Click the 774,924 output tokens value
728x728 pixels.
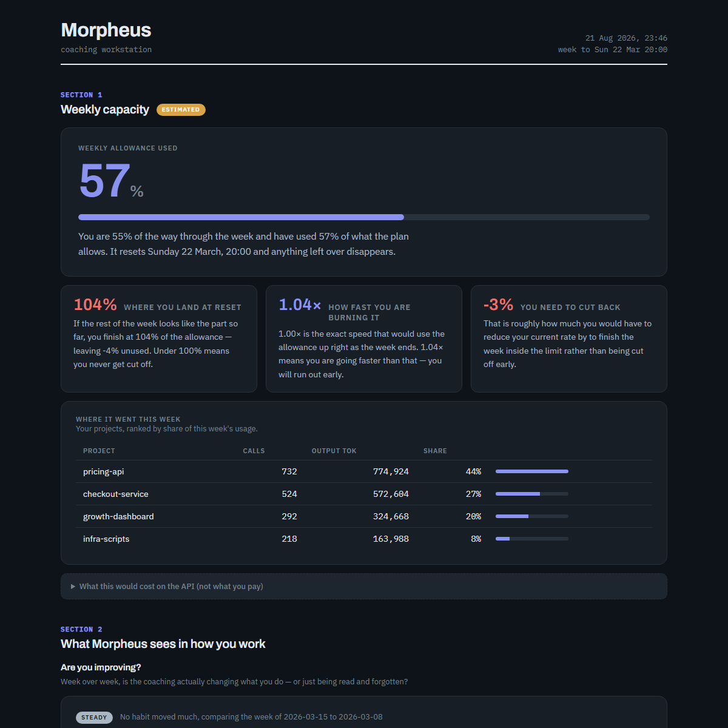click(391, 471)
